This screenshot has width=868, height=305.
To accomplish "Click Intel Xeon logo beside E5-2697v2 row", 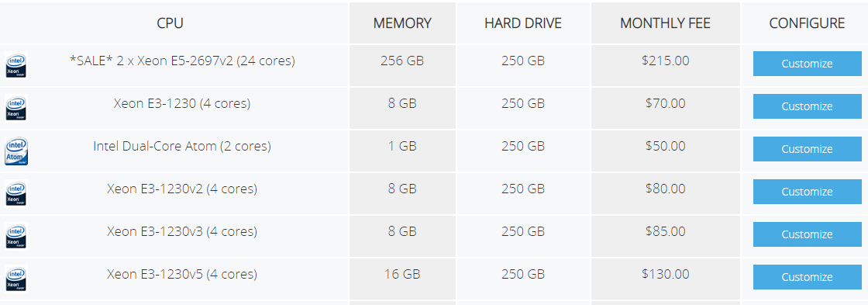I will [x=16, y=65].
